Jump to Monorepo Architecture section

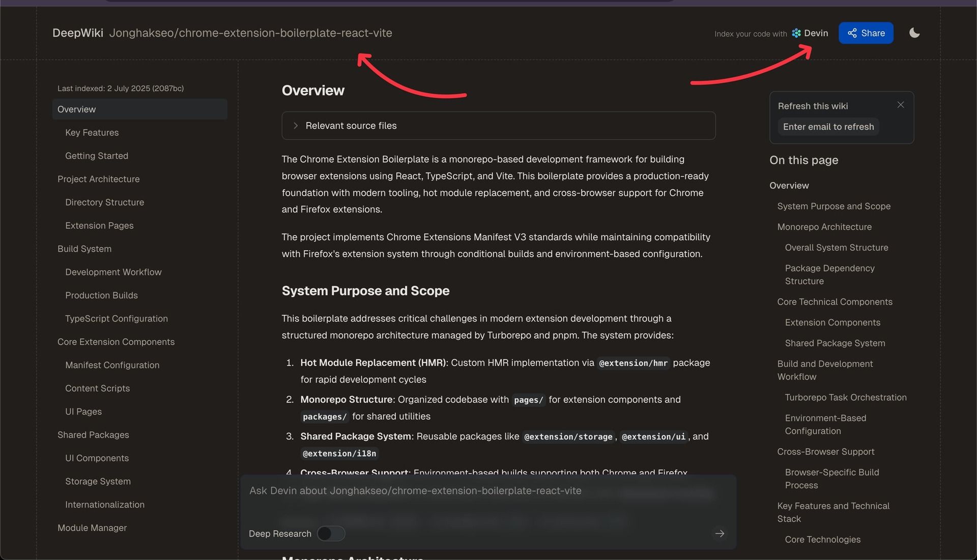824,227
